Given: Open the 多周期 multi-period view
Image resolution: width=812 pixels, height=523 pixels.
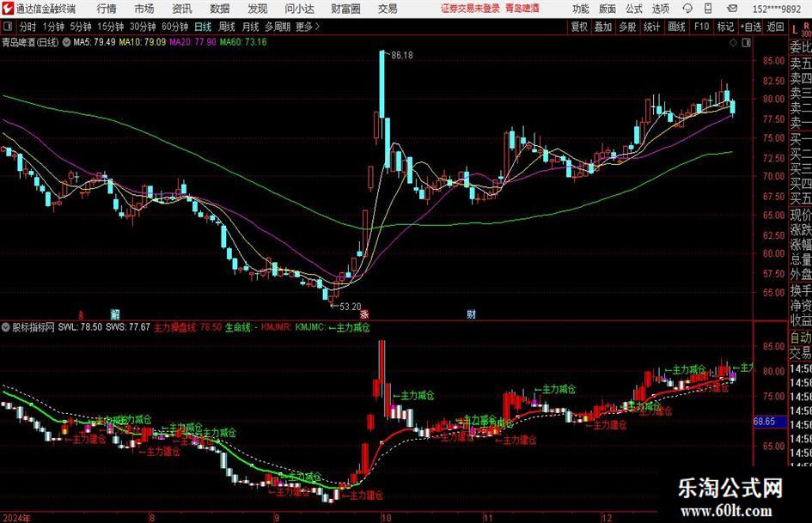Looking at the screenshot, I should coord(278,27).
